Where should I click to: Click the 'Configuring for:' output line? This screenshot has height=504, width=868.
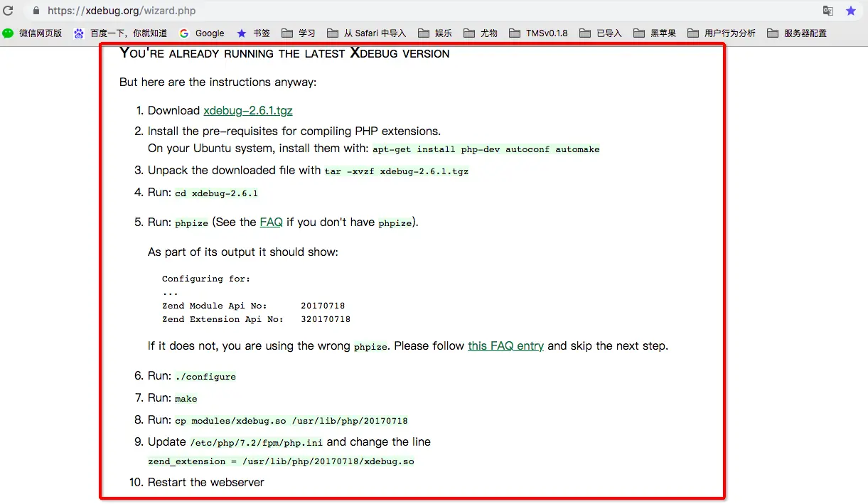coord(206,279)
